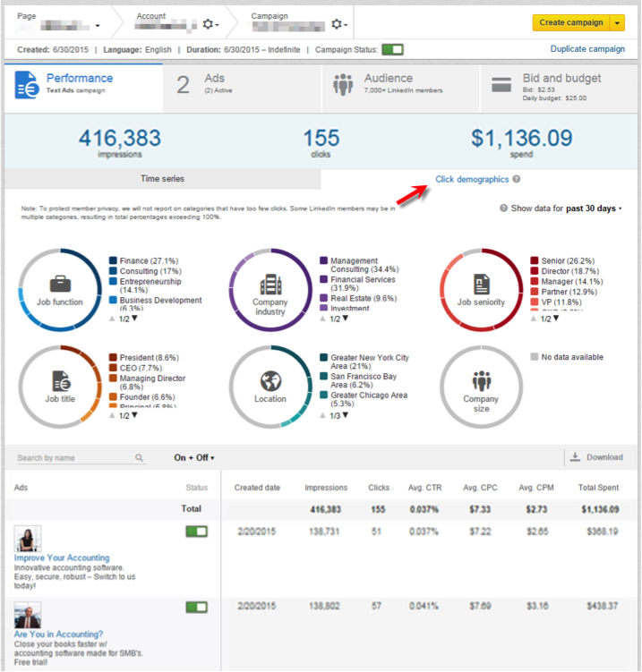Click the help icon beside Show data for
This screenshot has width=642, height=672.
click(x=503, y=208)
